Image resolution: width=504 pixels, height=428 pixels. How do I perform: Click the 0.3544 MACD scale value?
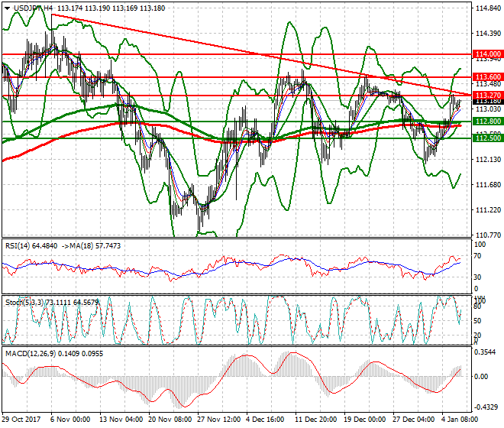[486, 353]
